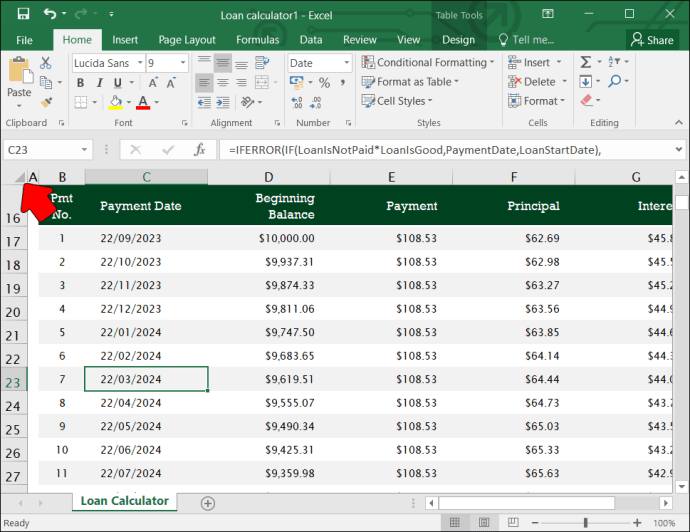The image size is (690, 532).
Task: Click the Decrease Decimal icon
Action: pyautogui.click(x=316, y=102)
